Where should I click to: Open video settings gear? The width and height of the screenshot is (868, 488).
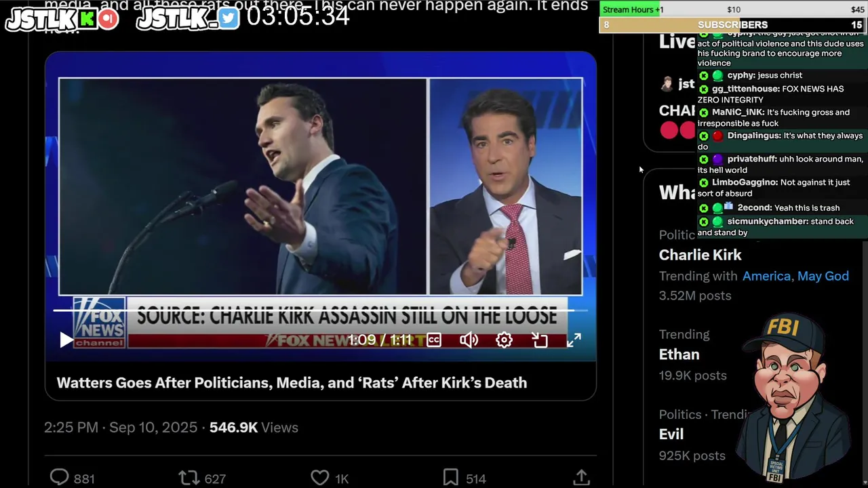coord(504,340)
